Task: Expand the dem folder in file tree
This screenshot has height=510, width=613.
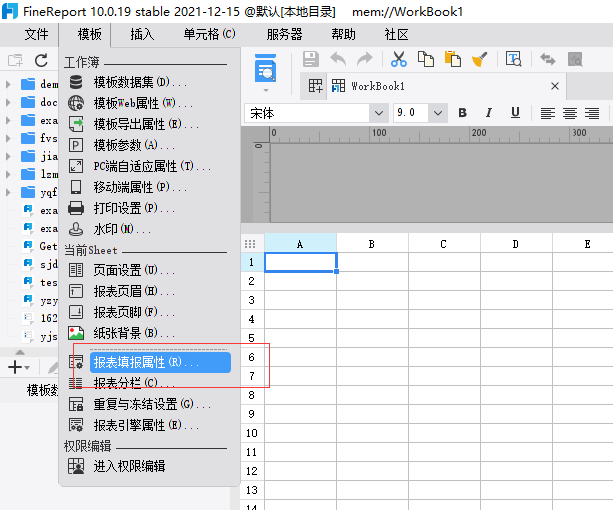Action: click(x=8, y=84)
